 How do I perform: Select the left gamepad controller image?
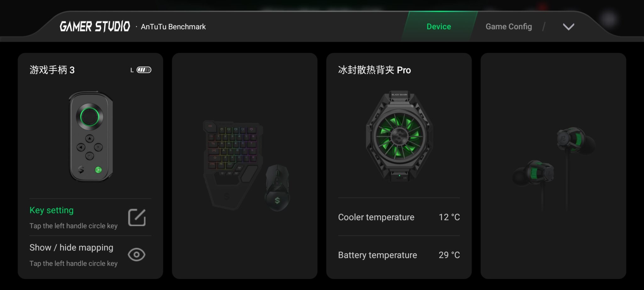click(x=91, y=137)
